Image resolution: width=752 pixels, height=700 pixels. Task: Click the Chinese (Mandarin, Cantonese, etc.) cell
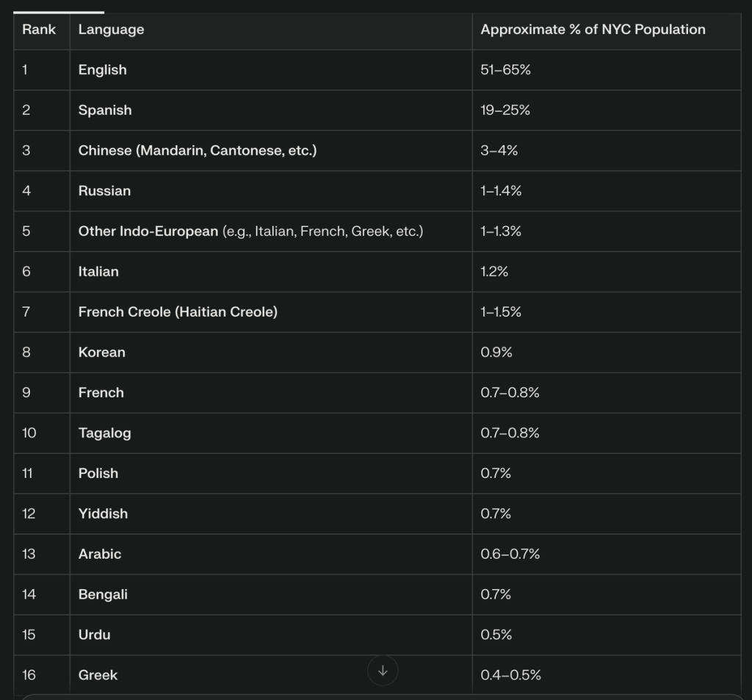point(198,151)
